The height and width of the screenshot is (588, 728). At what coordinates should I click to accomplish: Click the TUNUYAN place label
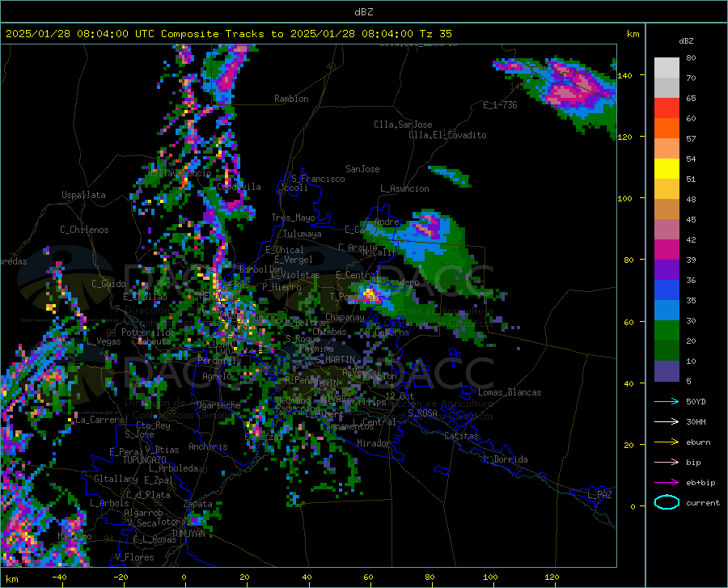point(188,534)
